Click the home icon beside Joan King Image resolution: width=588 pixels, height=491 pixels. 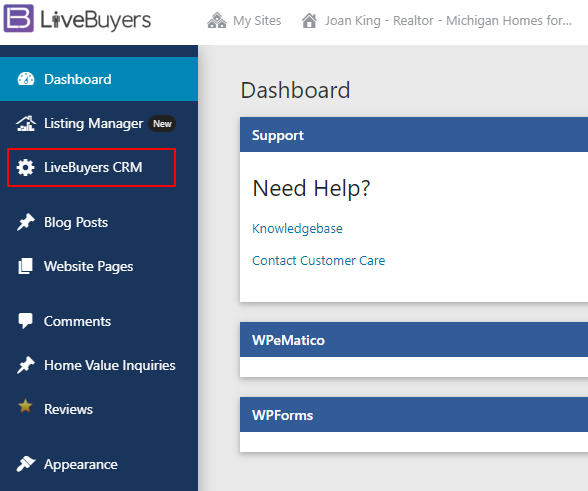click(x=309, y=20)
